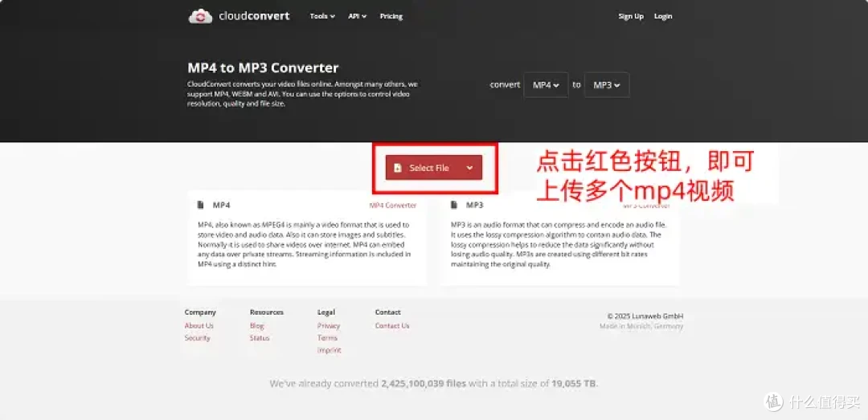Open the Privacy footer link
The height and width of the screenshot is (420, 868).
[x=329, y=326]
